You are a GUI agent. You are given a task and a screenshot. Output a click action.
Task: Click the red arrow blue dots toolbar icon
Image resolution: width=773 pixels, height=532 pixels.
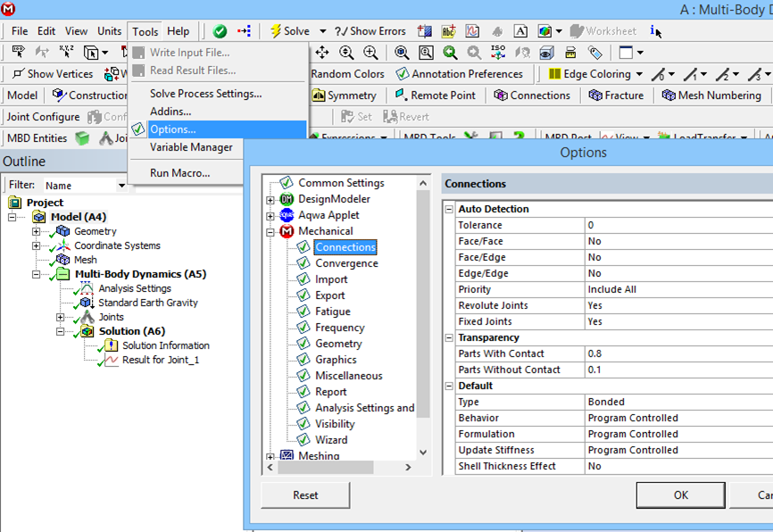(244, 31)
